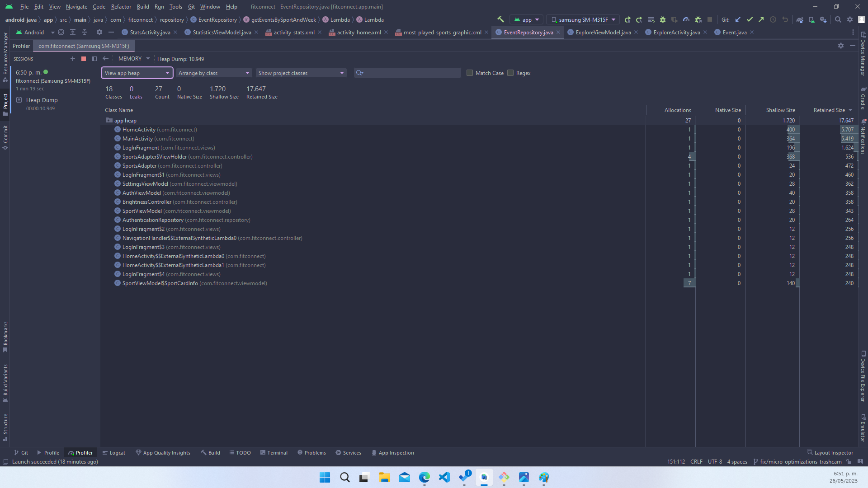Open App Inspection tool window
The width and height of the screenshot is (868, 488).
[392, 453]
